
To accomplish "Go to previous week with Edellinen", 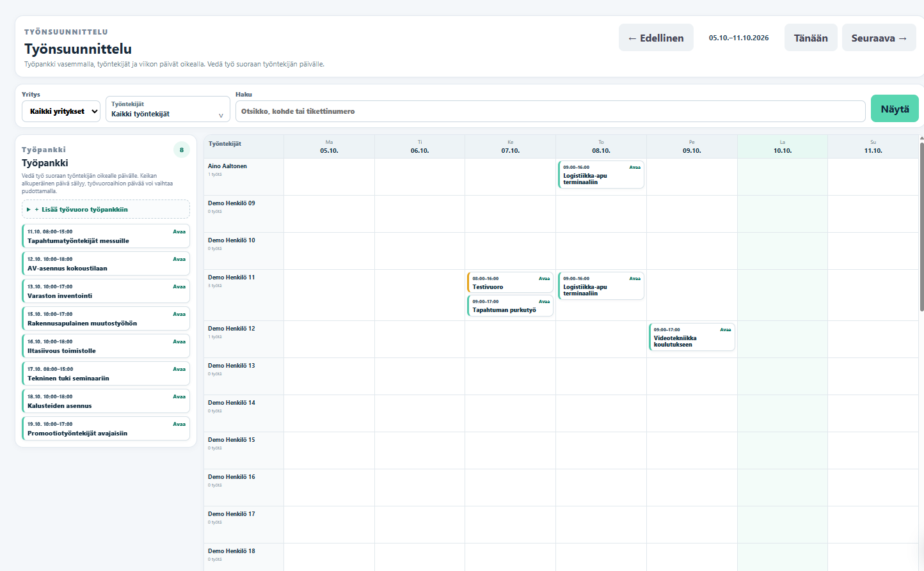I will tap(656, 38).
